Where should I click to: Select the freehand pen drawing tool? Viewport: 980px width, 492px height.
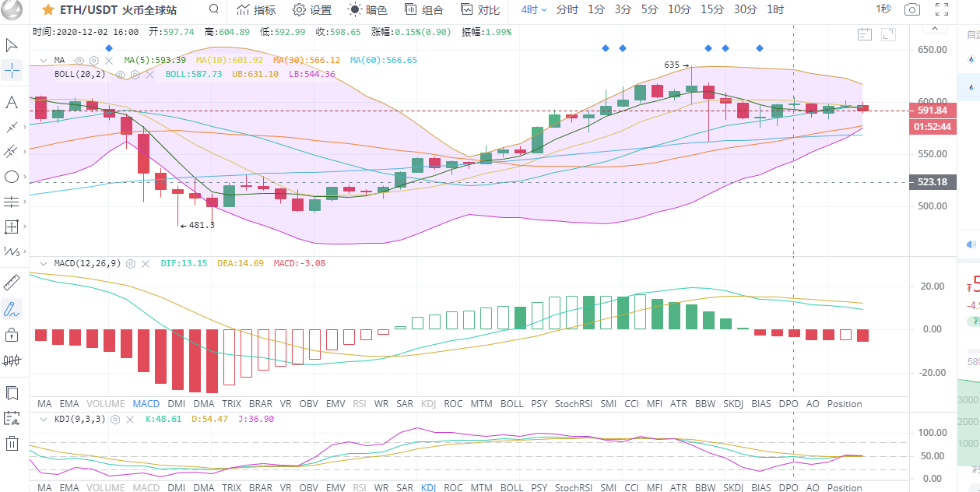click(12, 309)
